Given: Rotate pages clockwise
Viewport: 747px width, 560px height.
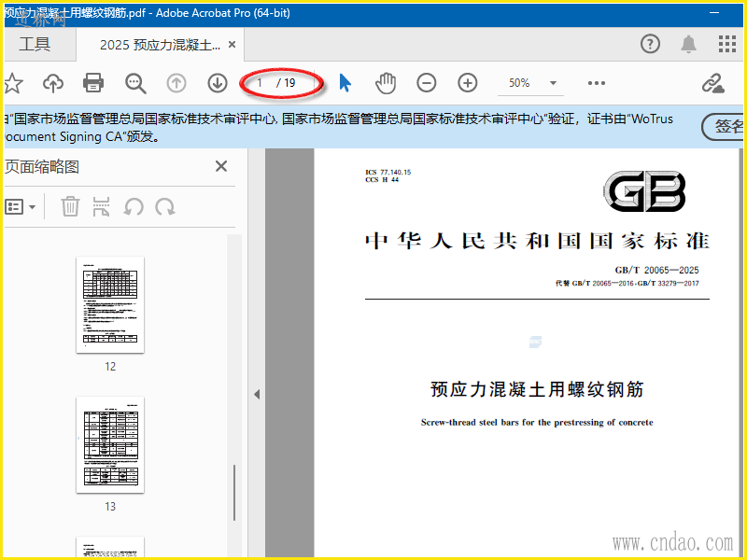Looking at the screenshot, I should [165, 206].
